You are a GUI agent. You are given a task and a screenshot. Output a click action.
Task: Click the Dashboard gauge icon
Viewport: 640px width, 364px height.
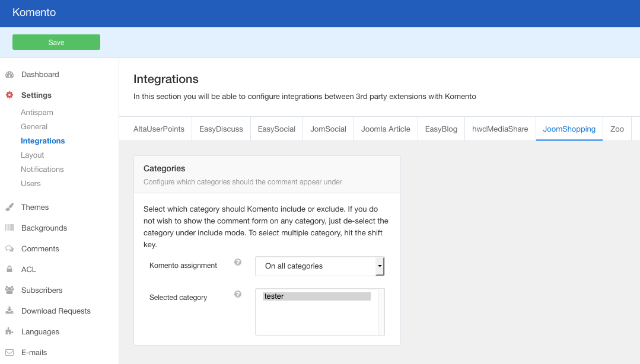[x=9, y=75]
